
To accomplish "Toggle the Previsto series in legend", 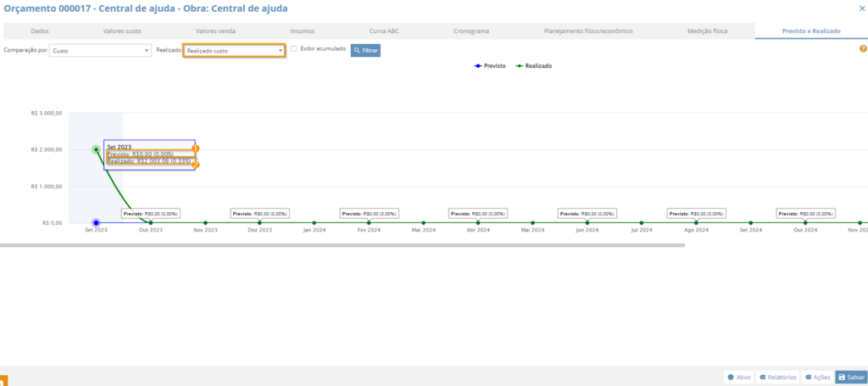I will click(x=490, y=66).
